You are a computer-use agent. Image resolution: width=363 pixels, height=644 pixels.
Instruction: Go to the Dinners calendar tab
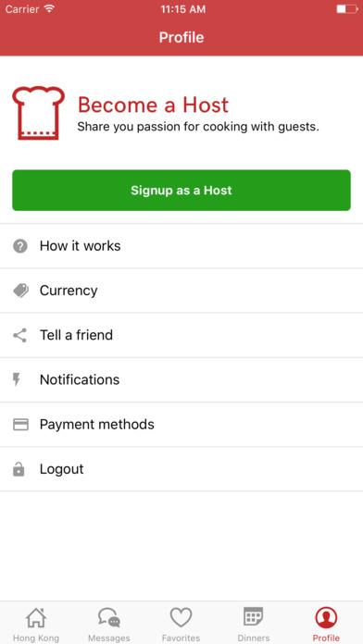click(x=253, y=625)
